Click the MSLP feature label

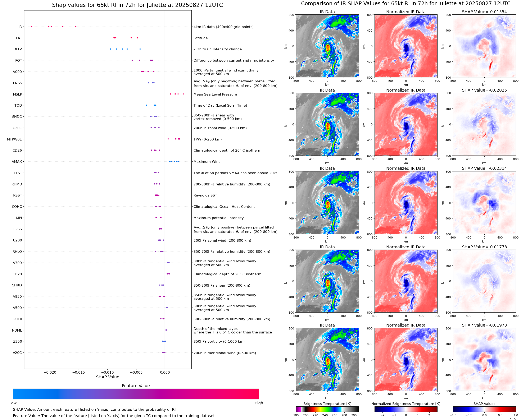17,94
